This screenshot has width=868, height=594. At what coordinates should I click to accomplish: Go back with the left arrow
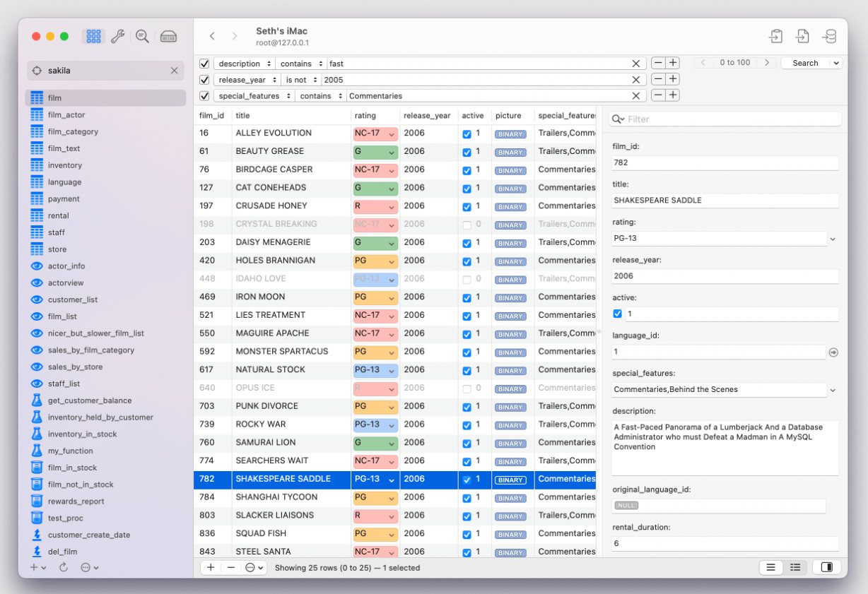click(x=212, y=36)
